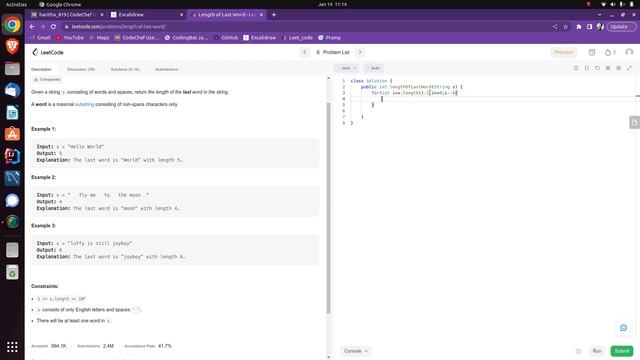The image size is (640, 360).
Task: Click the format code braces icon
Action: tap(587, 68)
